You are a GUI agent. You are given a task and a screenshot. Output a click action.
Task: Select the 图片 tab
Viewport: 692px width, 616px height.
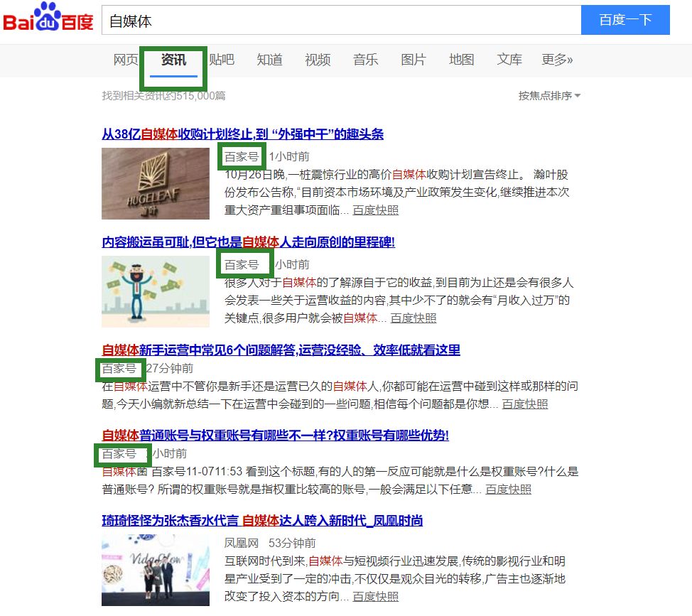tap(413, 60)
